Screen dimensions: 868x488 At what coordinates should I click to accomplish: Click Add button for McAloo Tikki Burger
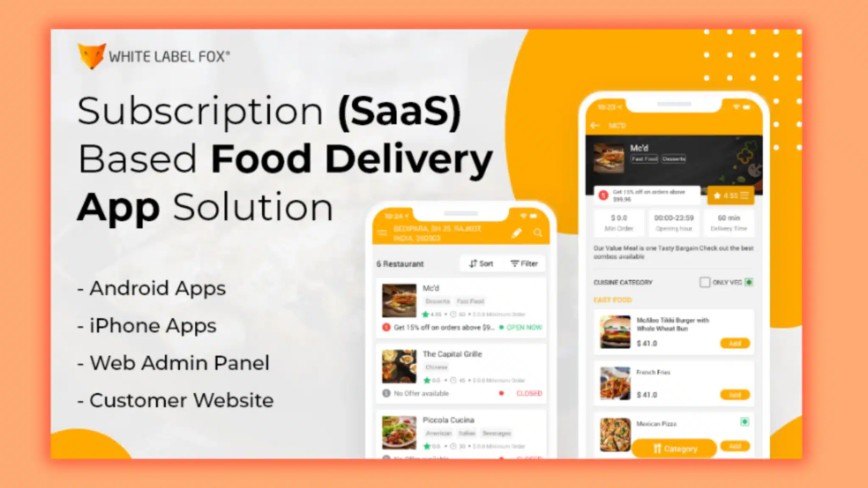(x=735, y=343)
